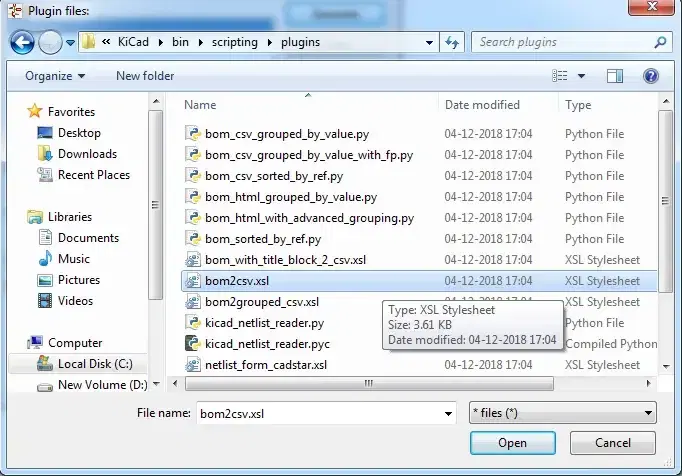Image resolution: width=682 pixels, height=476 pixels.
Task: Click plugins in the address path
Action: 300,42
